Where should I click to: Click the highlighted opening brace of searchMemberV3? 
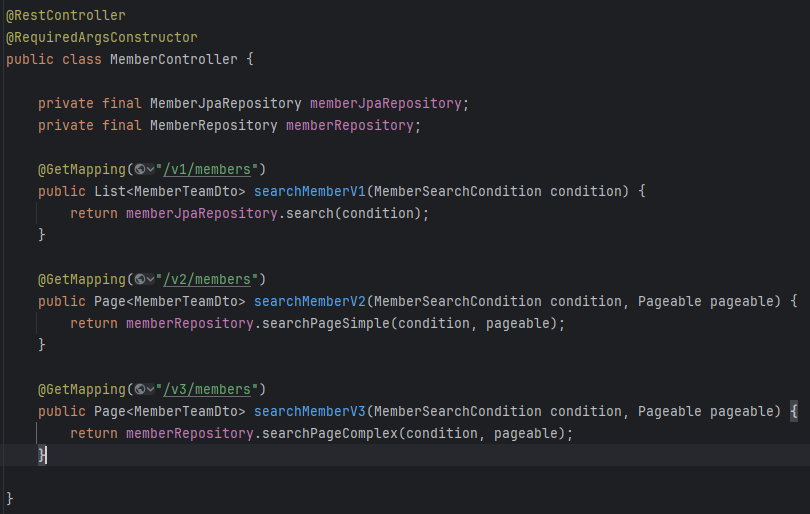(x=794, y=412)
